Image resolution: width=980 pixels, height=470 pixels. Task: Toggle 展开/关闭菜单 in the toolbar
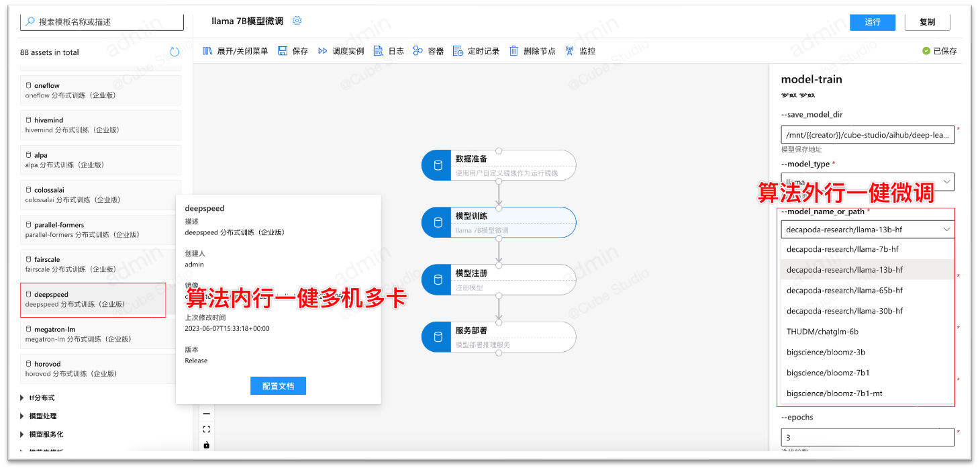tap(207, 51)
